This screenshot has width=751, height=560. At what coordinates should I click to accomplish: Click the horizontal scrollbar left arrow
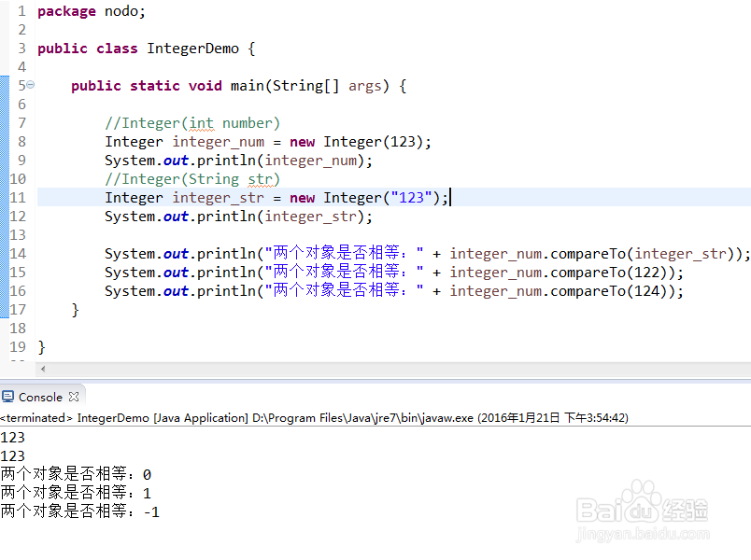43,369
